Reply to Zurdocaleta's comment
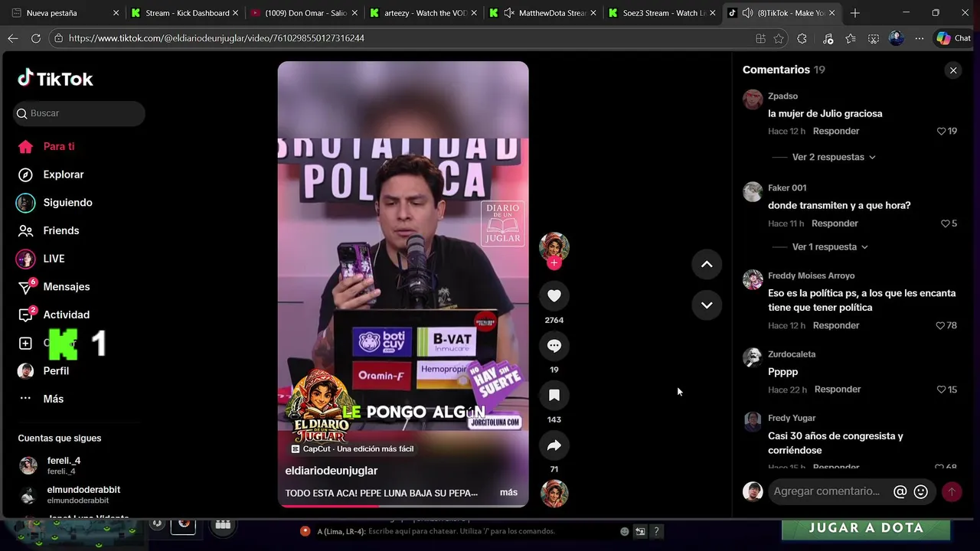Viewport: 980px width, 551px height. pos(838,390)
